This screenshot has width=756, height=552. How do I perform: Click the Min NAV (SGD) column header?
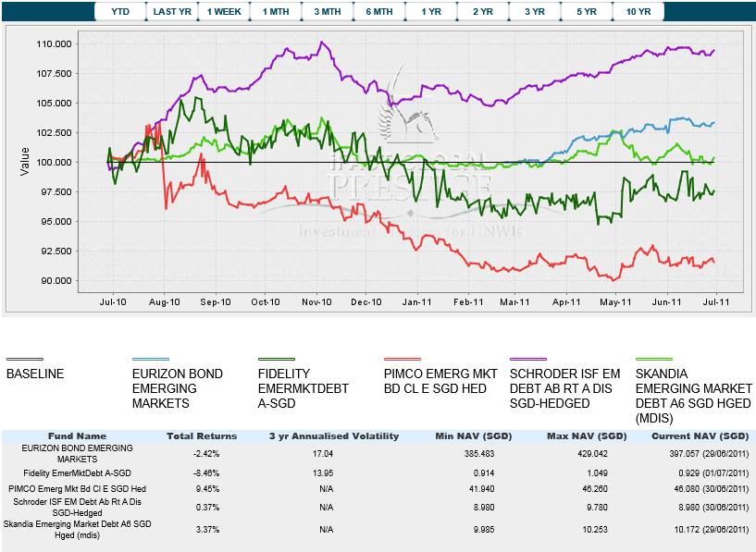pos(474,435)
